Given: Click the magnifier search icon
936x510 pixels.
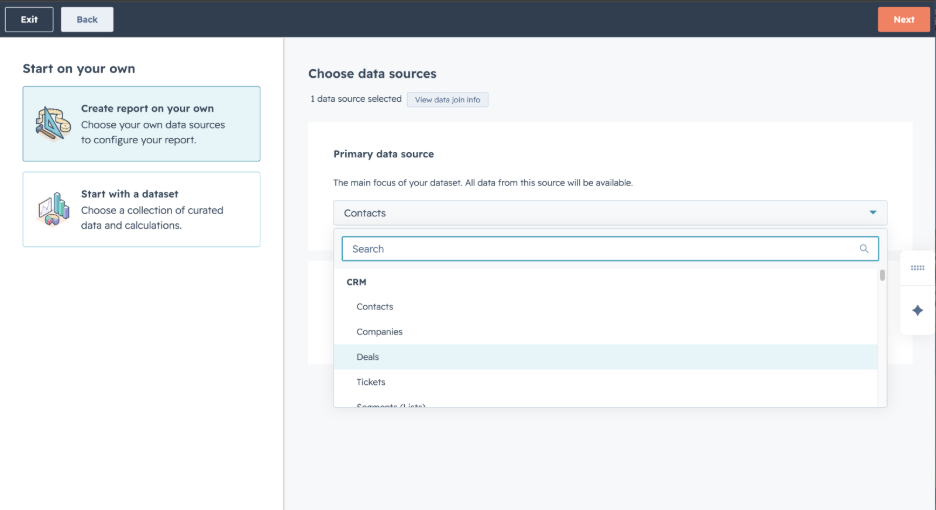Looking at the screenshot, I should coord(864,249).
